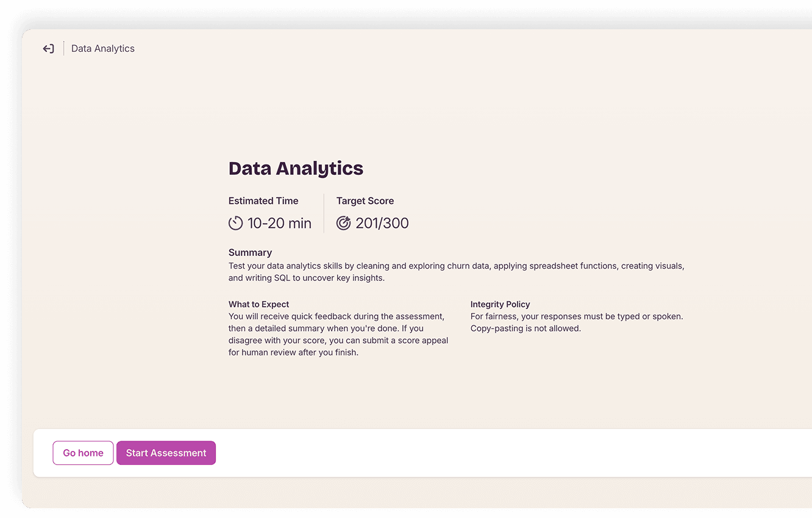The image size is (812, 518).
Task: Click the divider between Estimated Time and Target Score
Action: coord(324,213)
